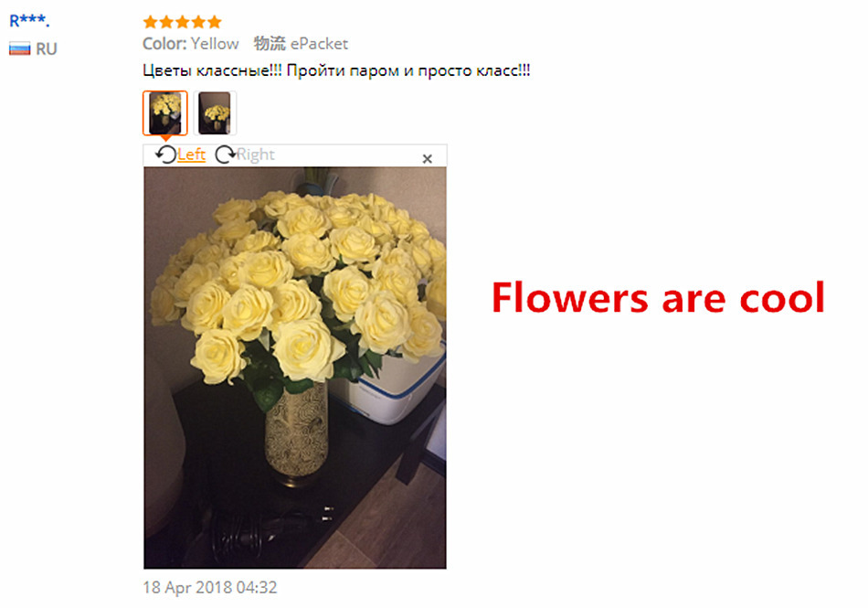Click the ePacket shipping label
This screenshot has height=608, width=868.
[319, 44]
